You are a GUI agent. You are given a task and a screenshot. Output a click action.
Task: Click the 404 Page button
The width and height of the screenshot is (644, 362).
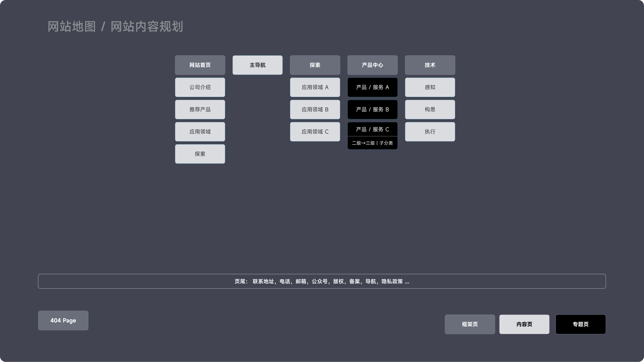coord(63,320)
